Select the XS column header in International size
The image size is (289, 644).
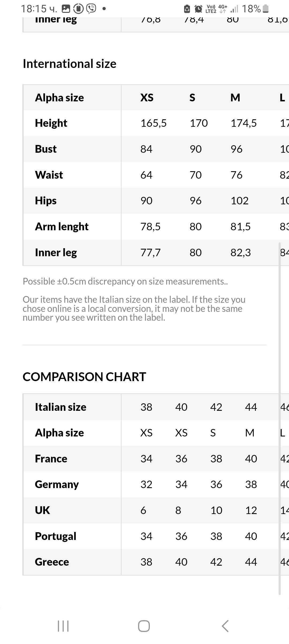[147, 98]
